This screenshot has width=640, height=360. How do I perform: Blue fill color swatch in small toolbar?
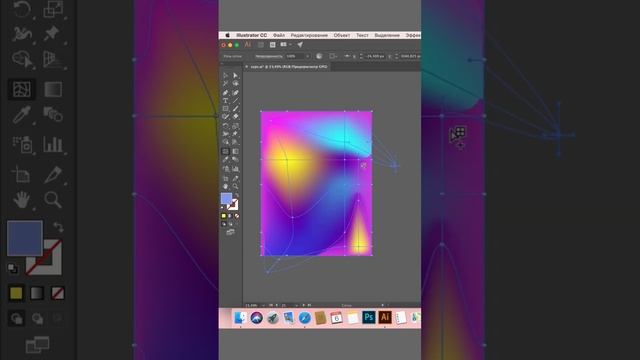click(x=226, y=198)
